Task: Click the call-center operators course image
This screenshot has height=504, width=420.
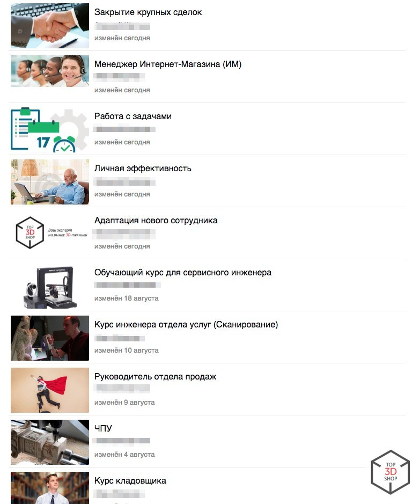Action: tap(50, 71)
